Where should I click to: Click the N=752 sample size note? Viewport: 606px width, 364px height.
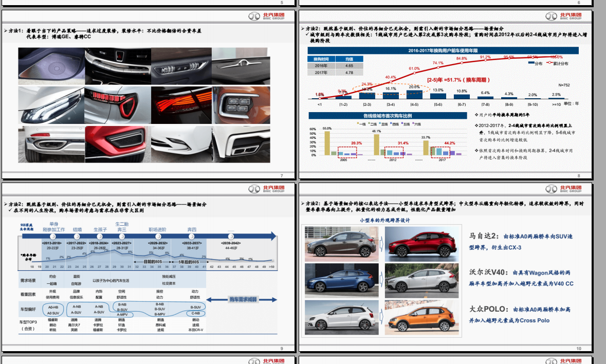tap(564, 85)
